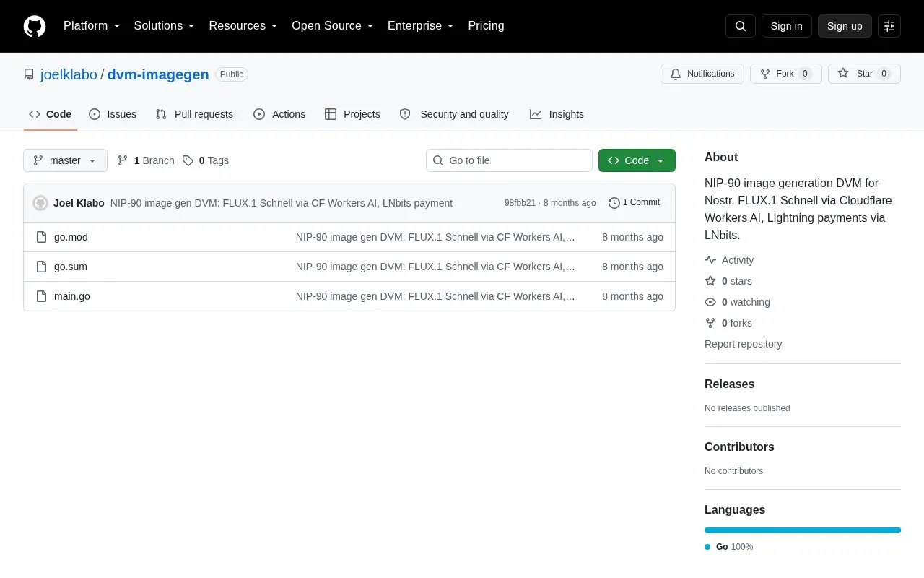This screenshot has width=924, height=578.
Task: View commit history via 1 Commit
Action: pyautogui.click(x=634, y=203)
